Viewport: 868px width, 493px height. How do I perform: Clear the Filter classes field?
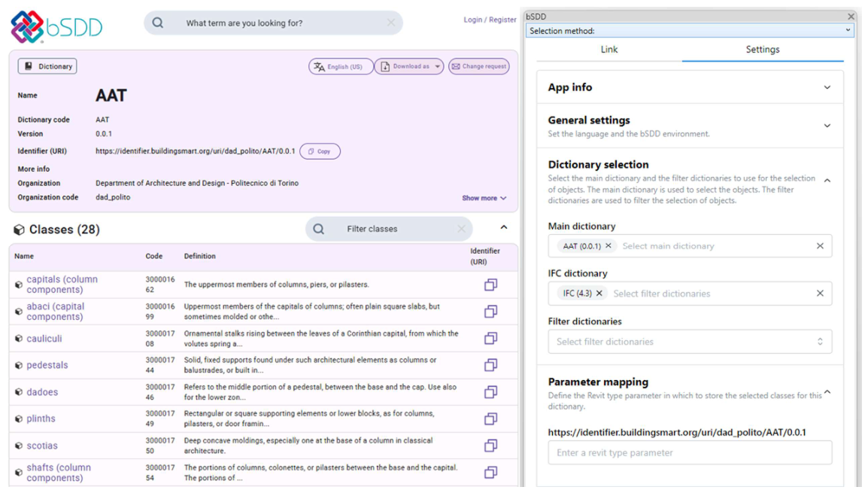[461, 229]
